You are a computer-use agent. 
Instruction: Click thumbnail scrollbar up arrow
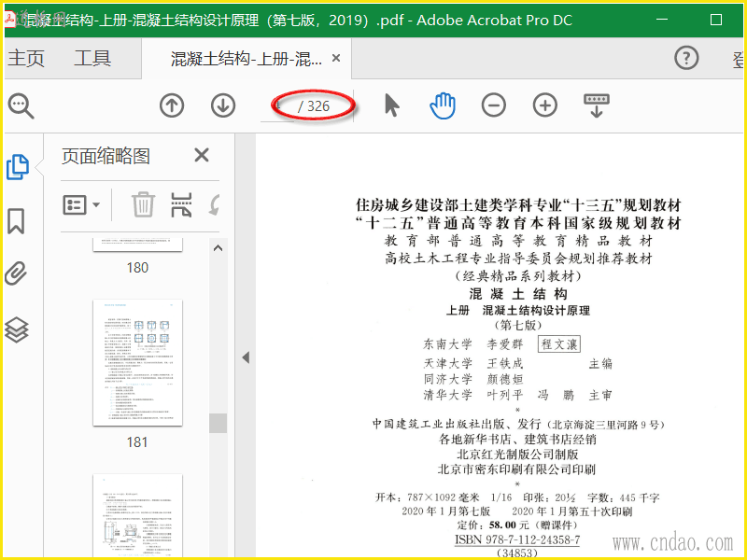tap(218, 248)
